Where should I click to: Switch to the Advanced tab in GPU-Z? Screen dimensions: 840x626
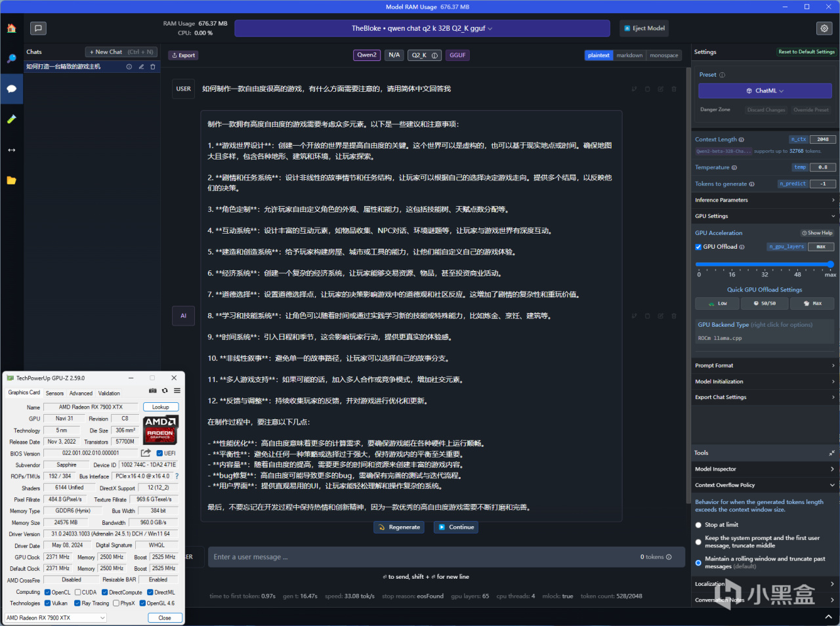(81, 393)
